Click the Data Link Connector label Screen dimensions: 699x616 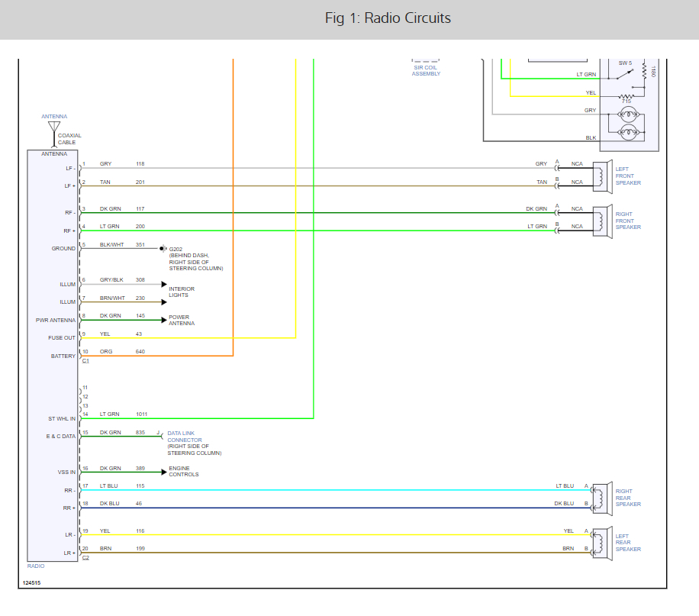click(x=185, y=437)
